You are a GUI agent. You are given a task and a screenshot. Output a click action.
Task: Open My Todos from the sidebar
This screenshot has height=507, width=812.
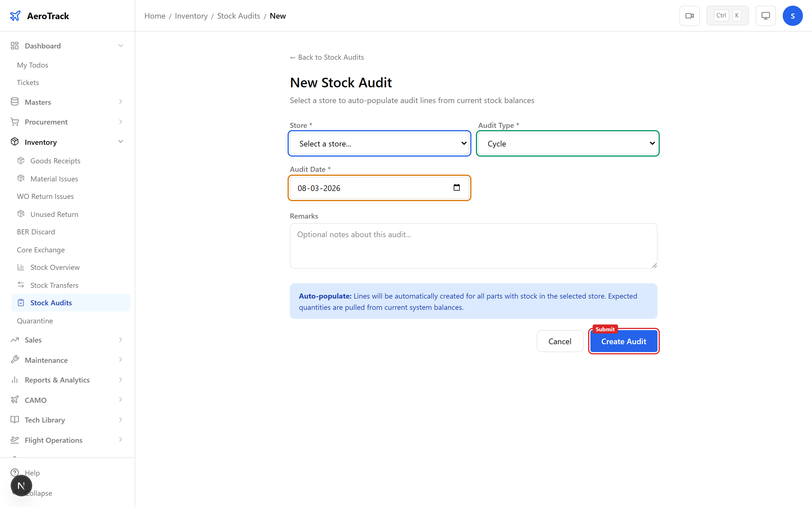[32, 65]
